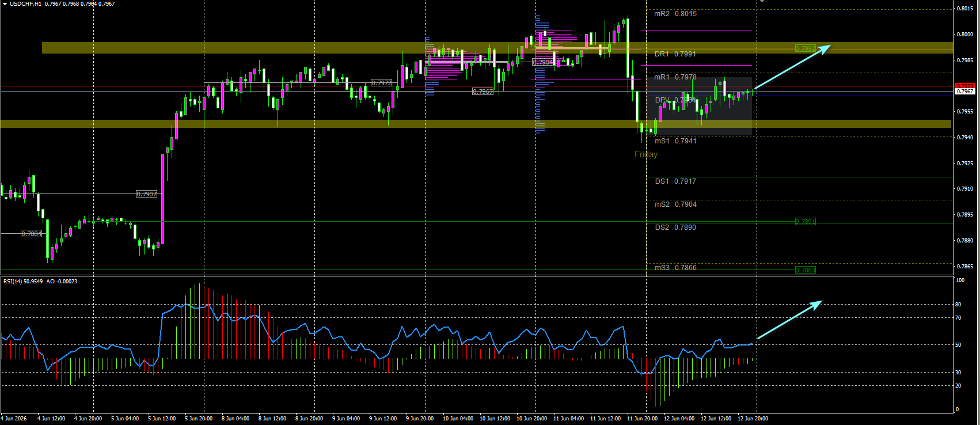
Task: Click the AO -0.00023 indicator value
Action: (62, 282)
